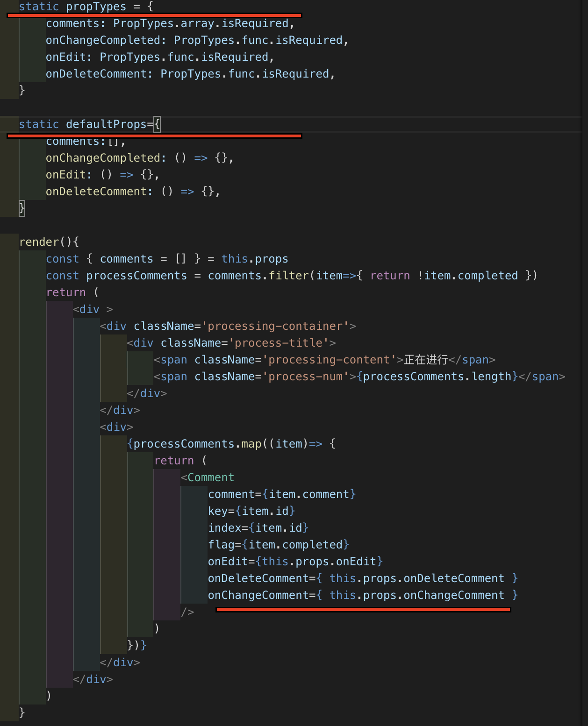Click 'onEdit: PropTypes.func.isRequired,' line

click(x=160, y=57)
